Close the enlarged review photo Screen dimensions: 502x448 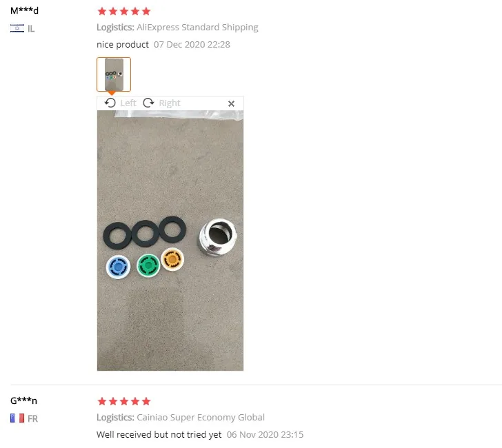(x=231, y=103)
